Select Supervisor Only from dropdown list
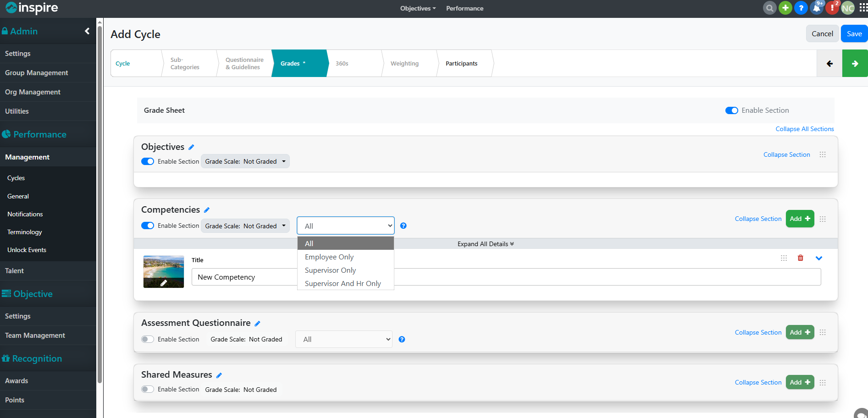The height and width of the screenshot is (418, 868). 330,270
